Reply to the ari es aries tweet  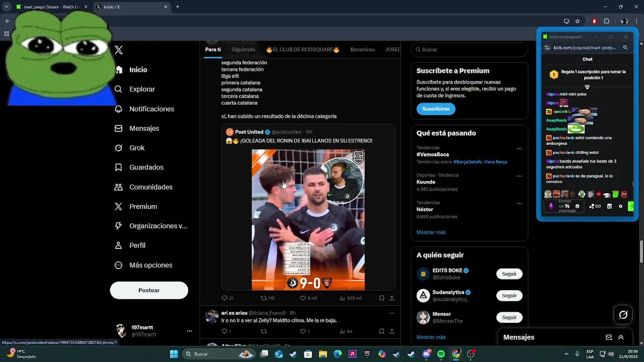point(225,331)
